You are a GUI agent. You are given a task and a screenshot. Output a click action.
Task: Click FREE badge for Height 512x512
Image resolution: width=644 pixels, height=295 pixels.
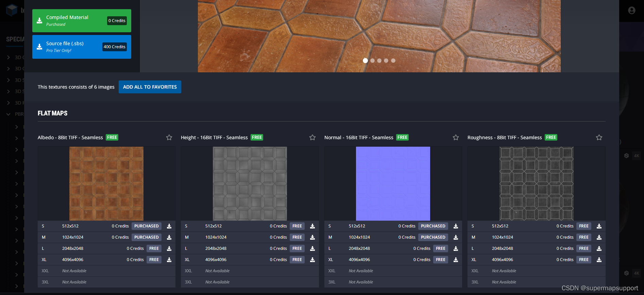(x=297, y=226)
